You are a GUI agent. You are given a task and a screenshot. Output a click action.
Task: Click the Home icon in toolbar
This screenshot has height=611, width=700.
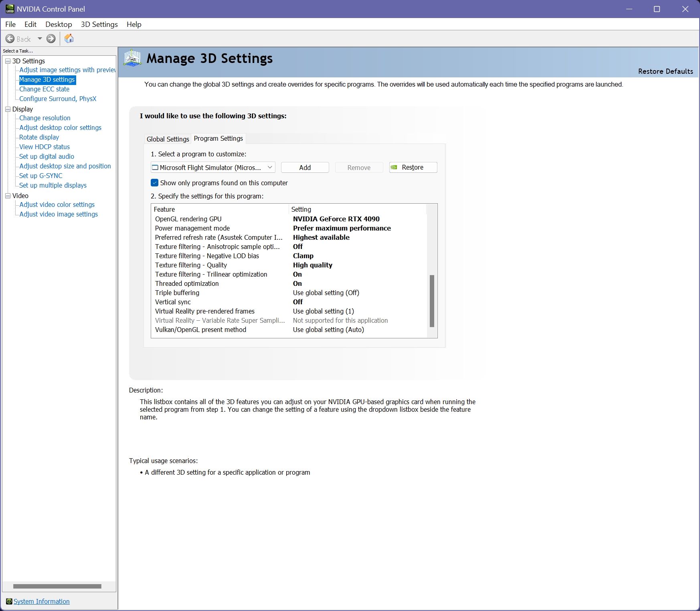69,38
